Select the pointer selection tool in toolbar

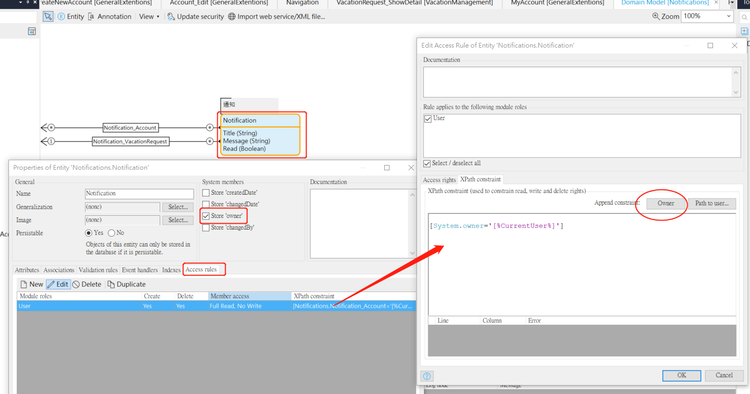click(x=48, y=16)
